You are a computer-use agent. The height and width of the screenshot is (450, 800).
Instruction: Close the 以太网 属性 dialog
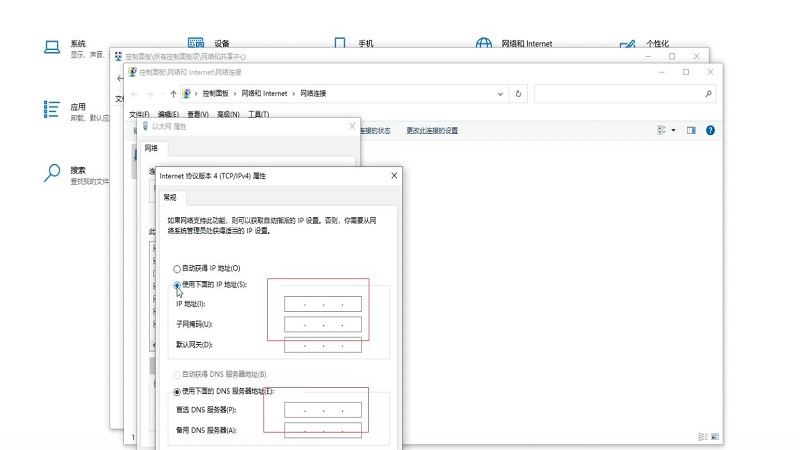point(352,126)
